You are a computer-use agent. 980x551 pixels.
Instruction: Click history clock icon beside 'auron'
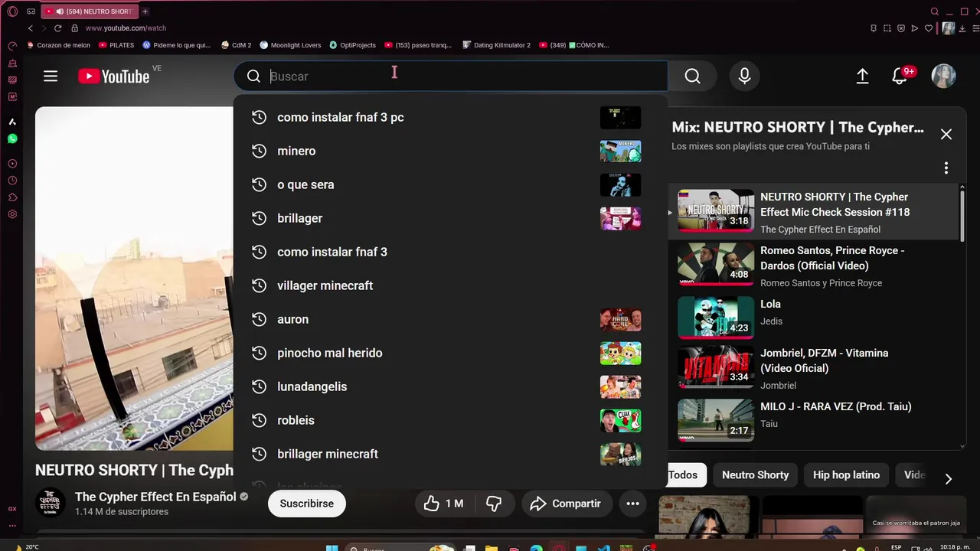click(259, 319)
